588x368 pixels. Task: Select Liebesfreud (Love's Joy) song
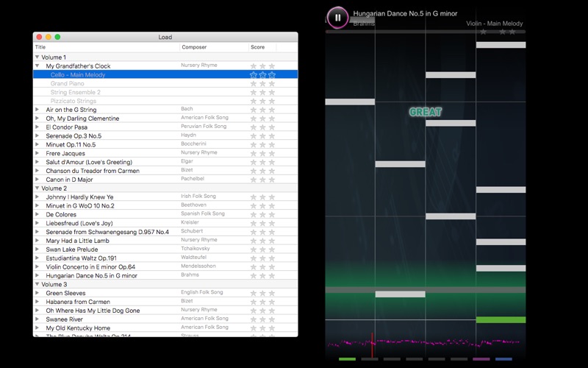pyautogui.click(x=79, y=223)
